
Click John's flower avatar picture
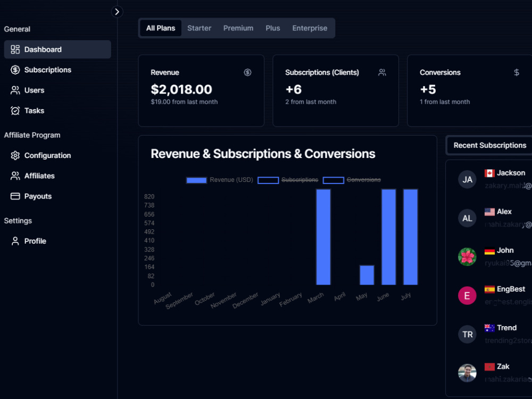pyautogui.click(x=467, y=257)
